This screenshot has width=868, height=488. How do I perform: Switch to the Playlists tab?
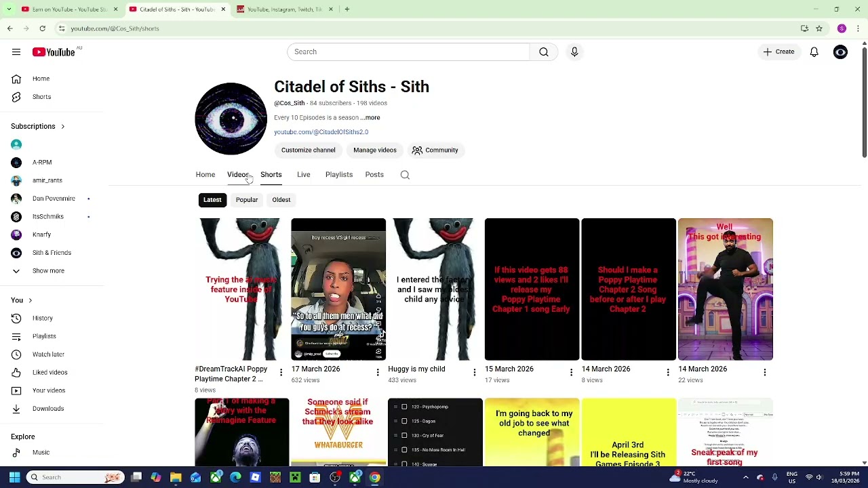pyautogui.click(x=339, y=175)
